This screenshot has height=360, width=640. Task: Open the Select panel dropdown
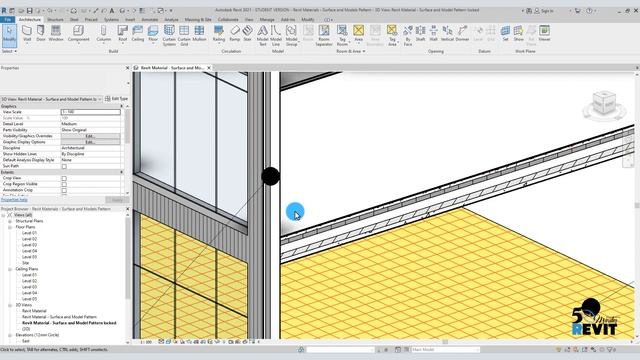(x=9, y=51)
